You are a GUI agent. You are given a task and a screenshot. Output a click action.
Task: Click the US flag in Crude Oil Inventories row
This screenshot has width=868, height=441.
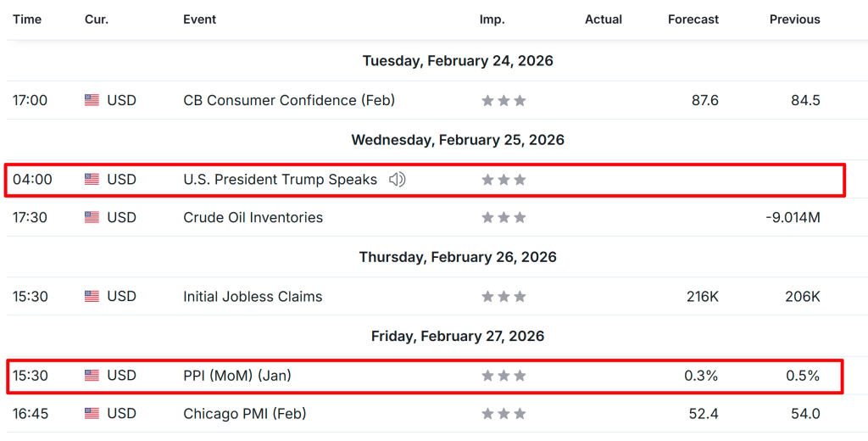tap(92, 217)
